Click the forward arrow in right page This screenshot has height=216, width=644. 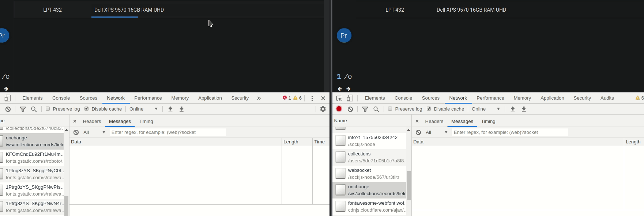point(349,89)
